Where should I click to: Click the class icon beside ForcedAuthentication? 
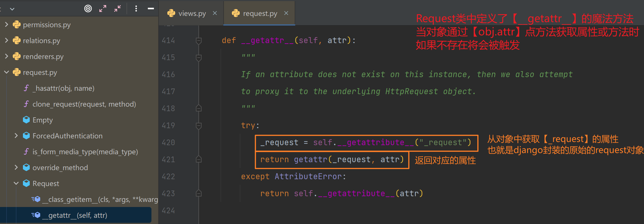(x=26, y=136)
